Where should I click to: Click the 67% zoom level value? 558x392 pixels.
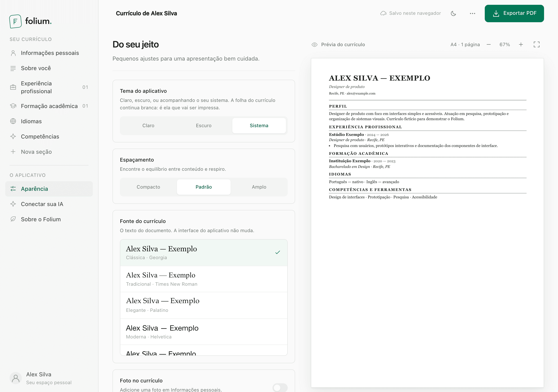[x=505, y=45]
